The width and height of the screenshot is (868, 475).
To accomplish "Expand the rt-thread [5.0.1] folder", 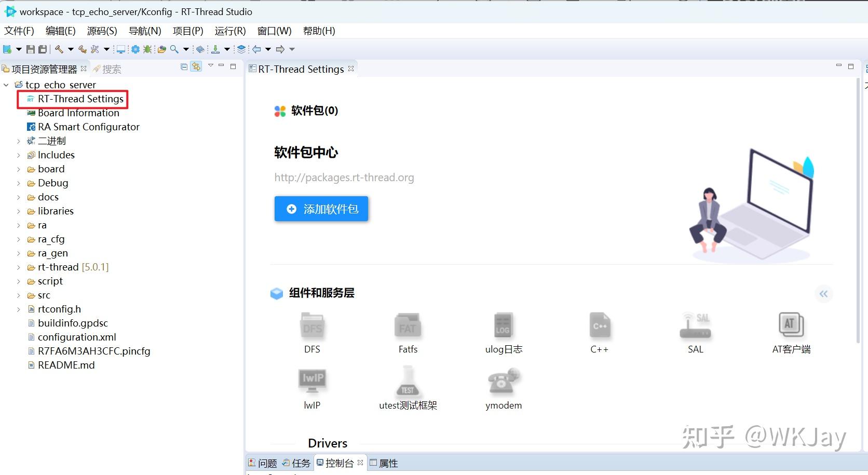I will (x=19, y=267).
